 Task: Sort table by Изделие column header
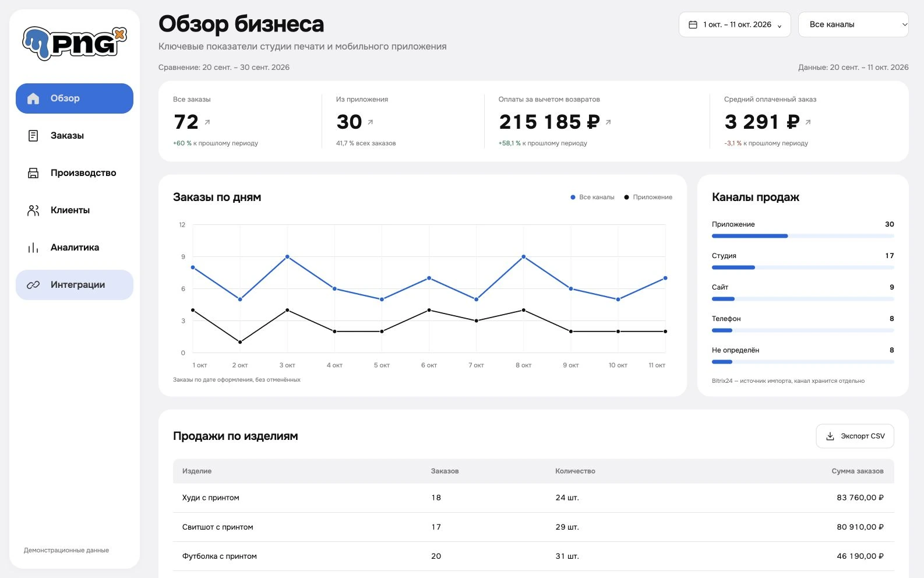[197, 471]
